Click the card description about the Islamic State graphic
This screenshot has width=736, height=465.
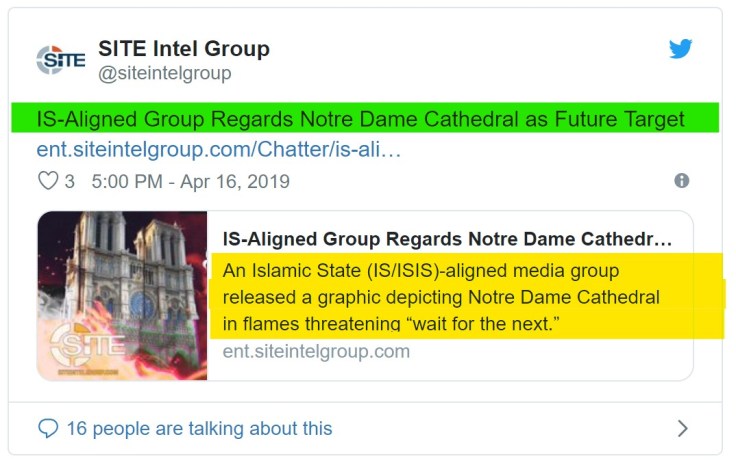tap(440, 297)
